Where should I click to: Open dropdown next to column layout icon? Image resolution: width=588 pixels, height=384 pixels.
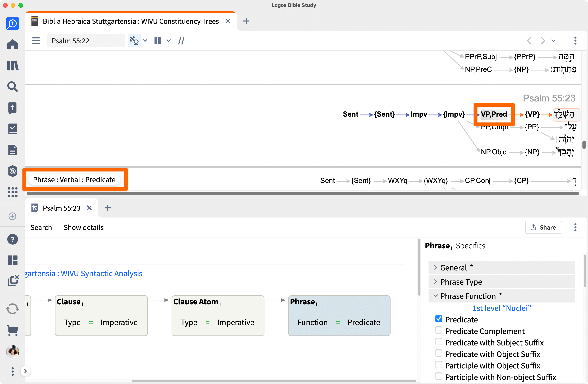[169, 41]
